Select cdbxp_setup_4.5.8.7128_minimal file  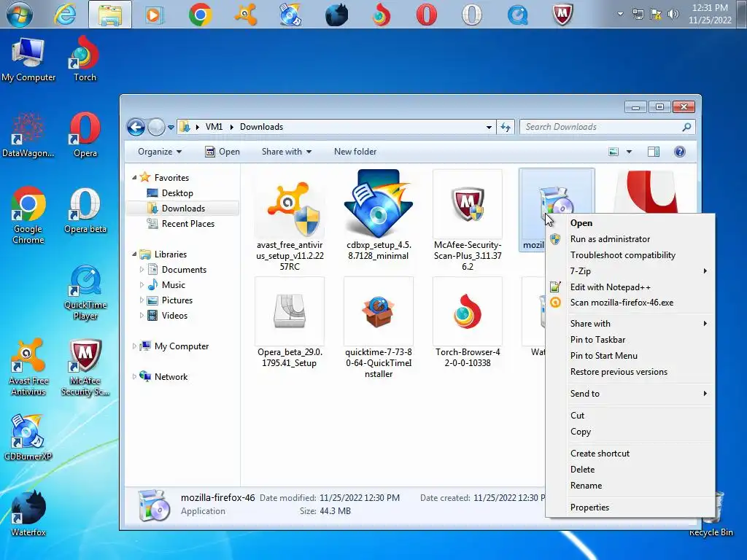tap(379, 215)
